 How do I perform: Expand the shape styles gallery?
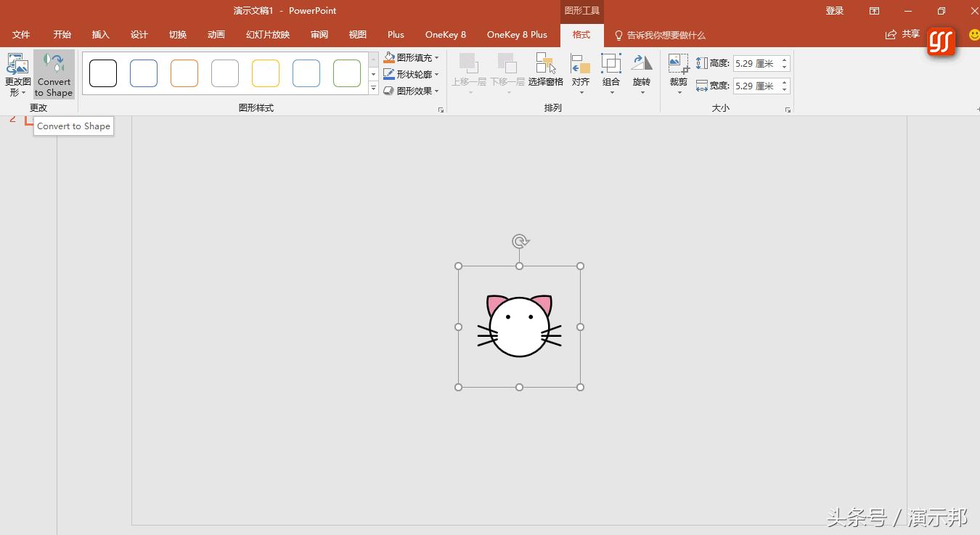coord(373,89)
